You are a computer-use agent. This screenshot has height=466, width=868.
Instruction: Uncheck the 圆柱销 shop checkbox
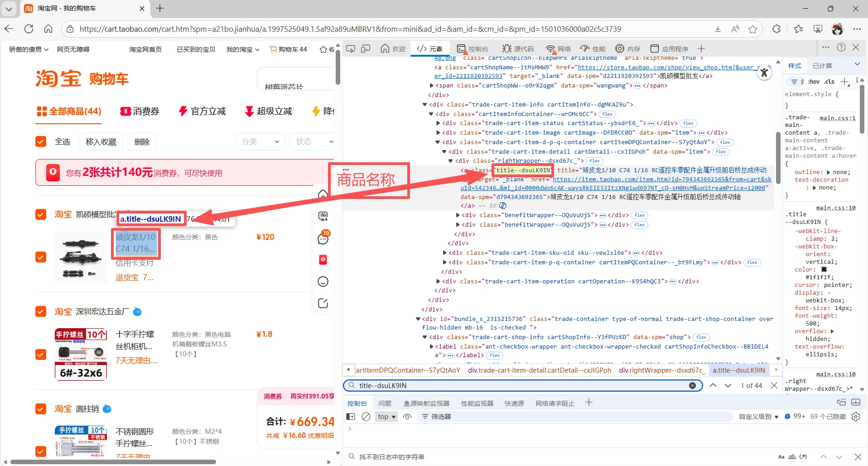coord(41,409)
